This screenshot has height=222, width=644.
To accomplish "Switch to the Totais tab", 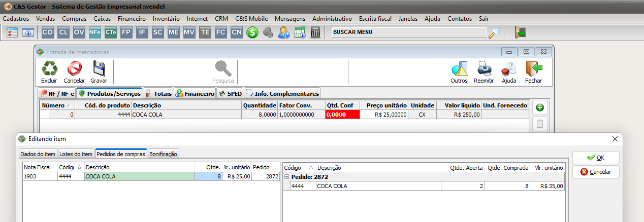I will point(158,94).
